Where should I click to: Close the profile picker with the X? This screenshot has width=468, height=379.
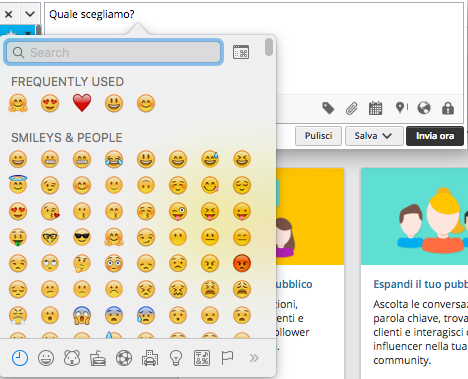9,14
